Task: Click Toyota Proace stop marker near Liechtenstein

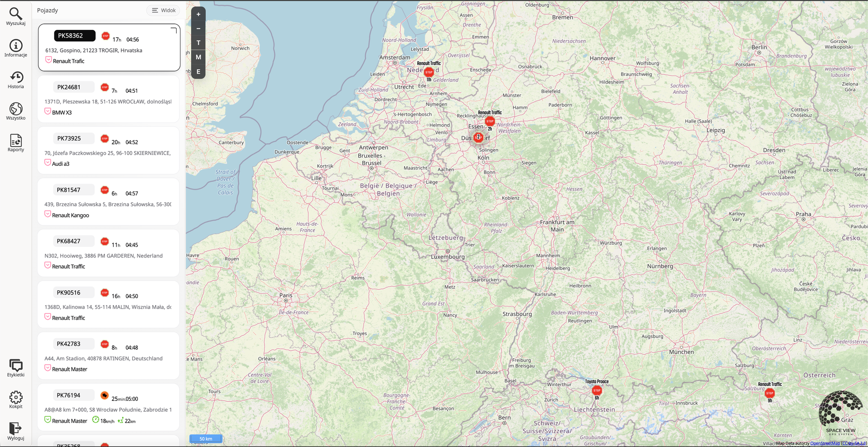Action: [597, 390]
